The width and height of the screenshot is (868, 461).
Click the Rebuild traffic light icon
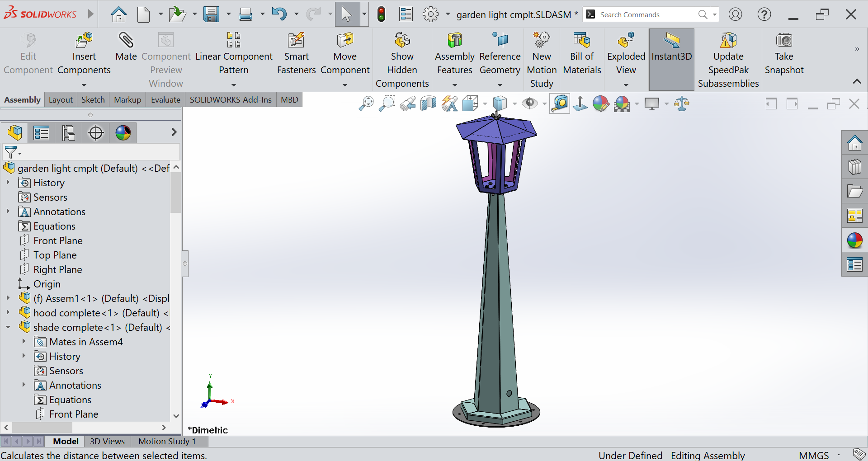pos(382,14)
